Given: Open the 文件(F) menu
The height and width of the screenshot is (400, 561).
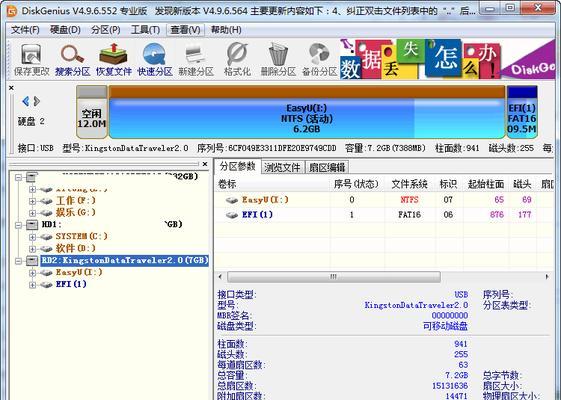Looking at the screenshot, I should (25, 30).
